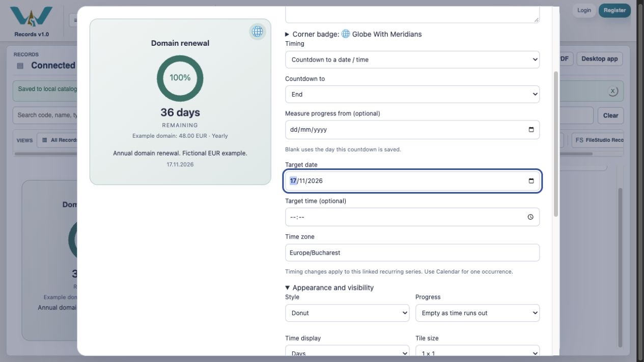Click the Login button
Screen dimensions: 644x362
coord(584,10)
